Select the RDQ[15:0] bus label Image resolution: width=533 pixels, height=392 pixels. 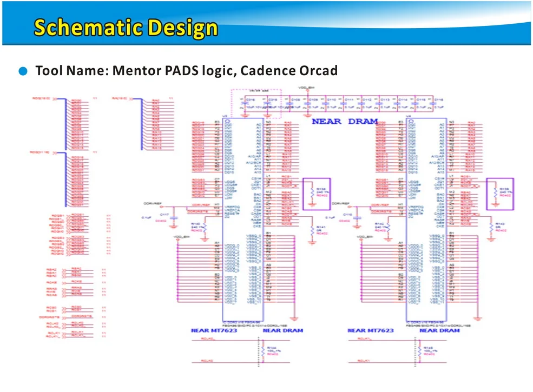pyautogui.click(x=41, y=98)
